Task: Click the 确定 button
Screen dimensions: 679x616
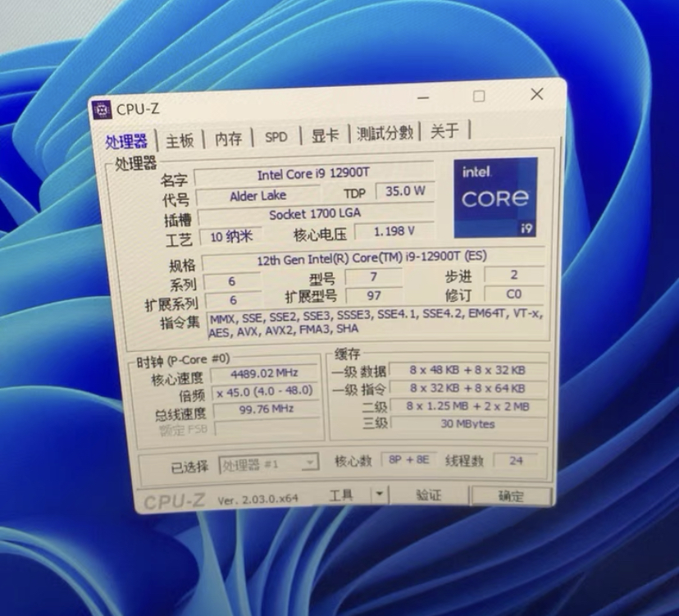Action: 511,496
